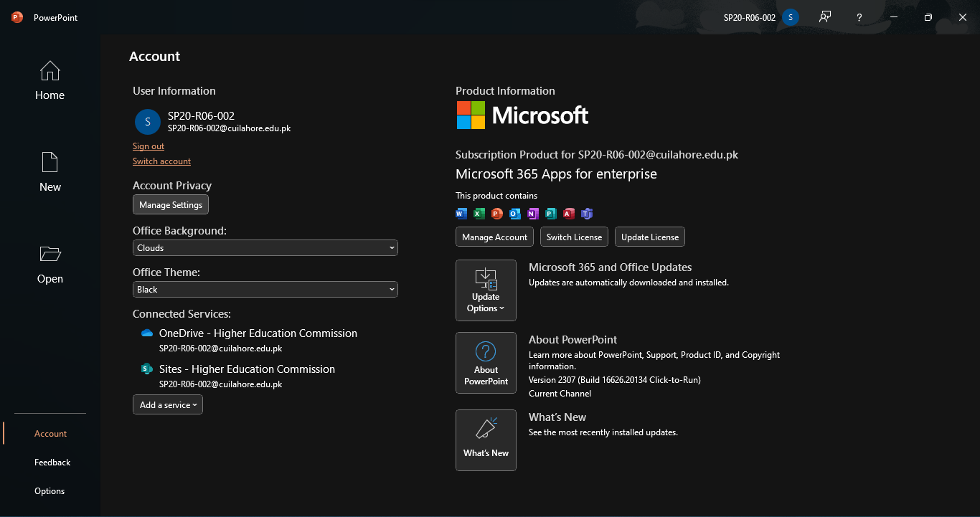Expand the Office Theme dropdown
980x517 pixels.
tap(265, 290)
